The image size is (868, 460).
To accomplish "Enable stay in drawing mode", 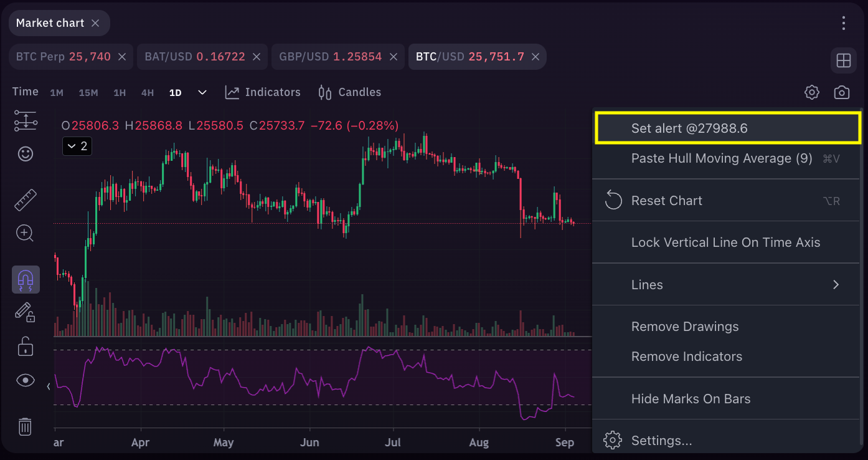I will tap(25, 312).
